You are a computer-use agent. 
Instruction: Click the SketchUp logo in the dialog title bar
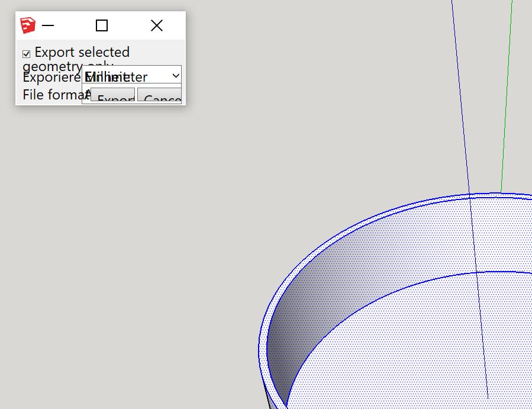click(27, 25)
